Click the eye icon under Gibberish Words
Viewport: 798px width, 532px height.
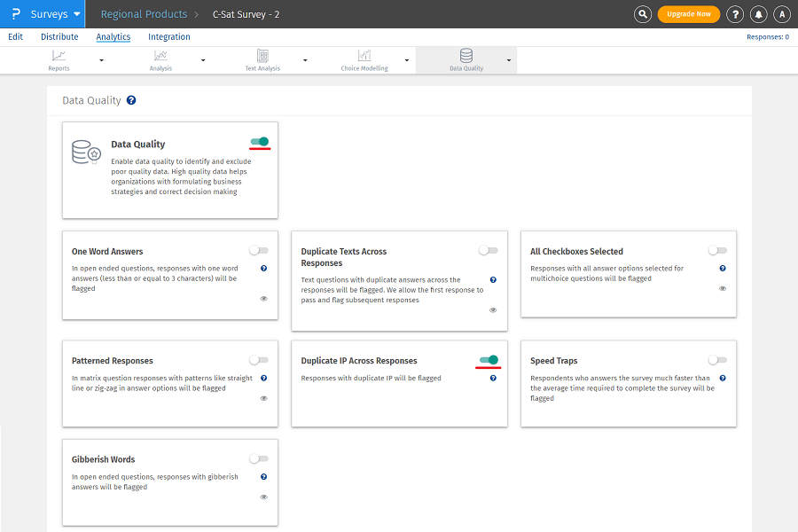[263, 497]
